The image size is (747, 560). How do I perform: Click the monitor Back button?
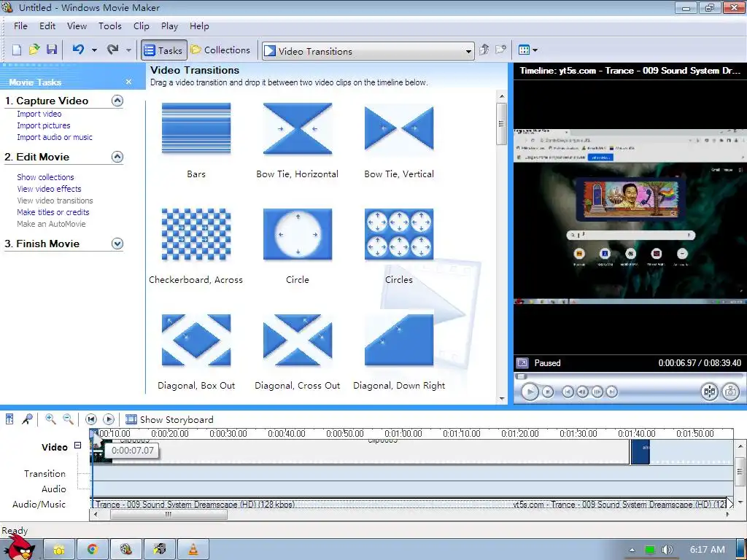pyautogui.click(x=568, y=392)
